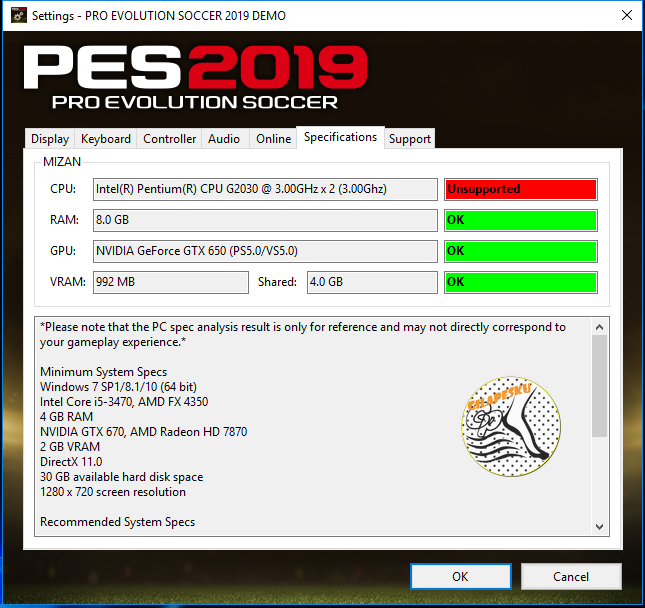
Task: Click the 'Windows 7 SP1/8.1/10 (64 bit)' line
Action: click(x=118, y=387)
